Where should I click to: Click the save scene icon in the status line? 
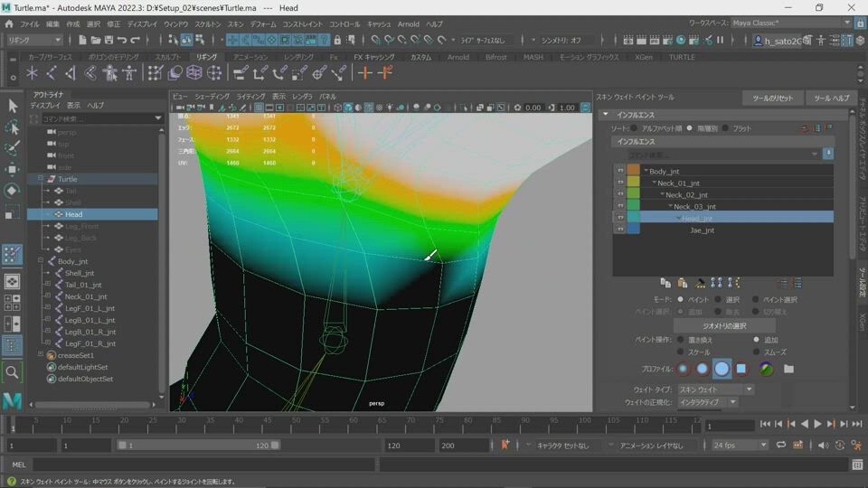click(x=108, y=40)
